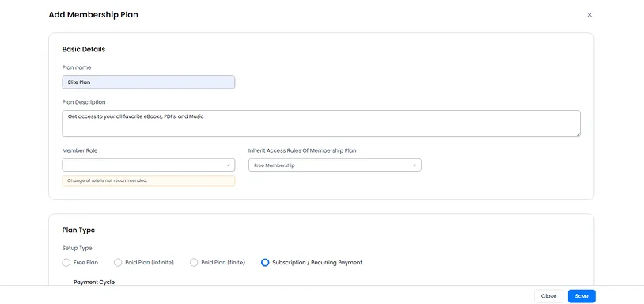Click the Basic Details heading
Viewport: 644px width, 304px height.
[x=84, y=49]
